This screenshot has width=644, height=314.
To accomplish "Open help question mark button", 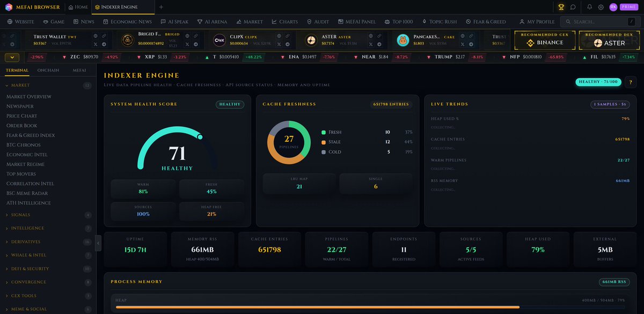I will point(630,82).
